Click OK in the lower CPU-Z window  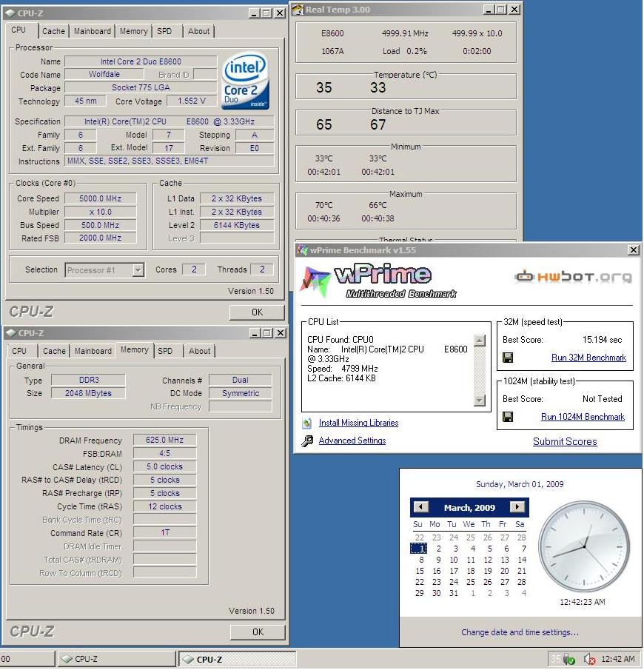point(258,632)
